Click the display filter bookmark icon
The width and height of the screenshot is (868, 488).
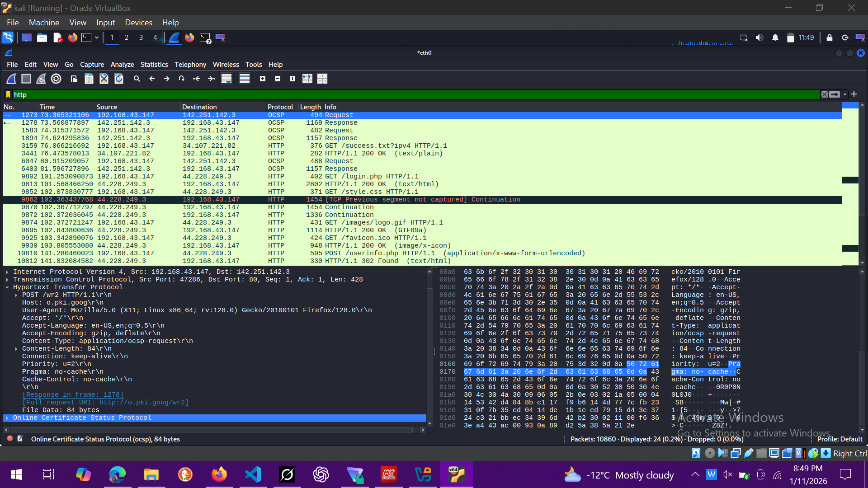[8, 94]
